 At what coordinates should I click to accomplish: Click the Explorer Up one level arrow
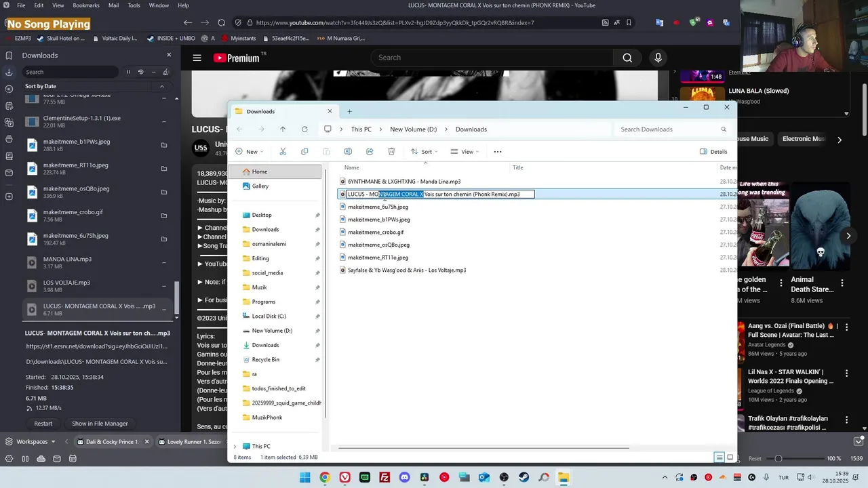pyautogui.click(x=283, y=129)
